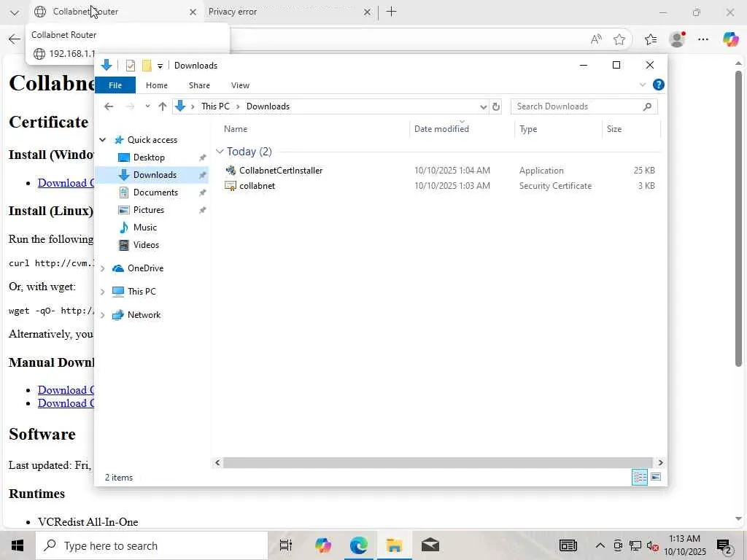Select the collabnet security certificate file

tap(257, 186)
